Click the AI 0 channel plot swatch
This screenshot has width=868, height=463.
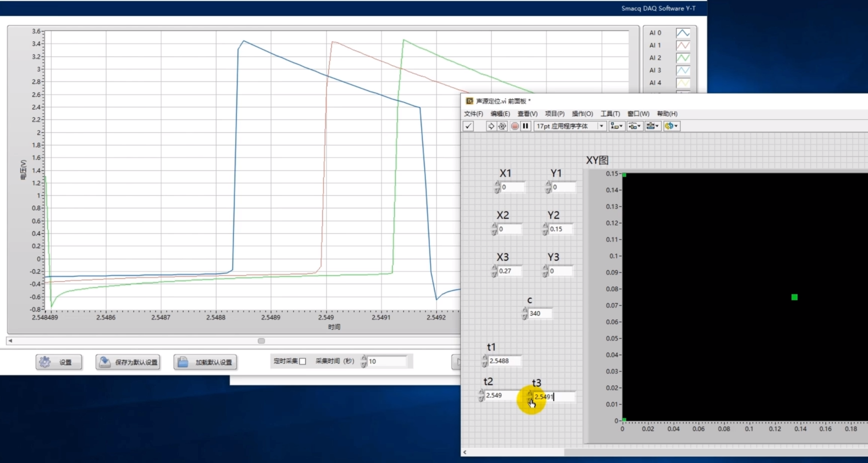point(683,33)
